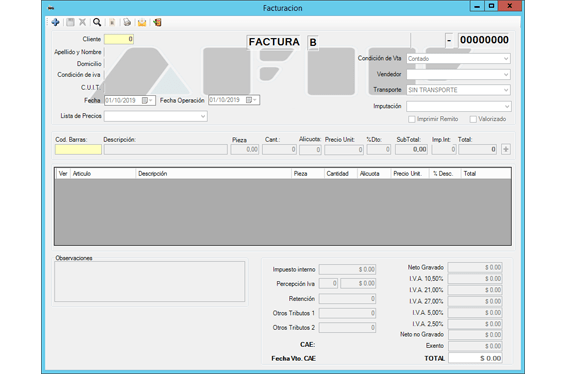Click the Retención field
This screenshot has width=563, height=375.
click(347, 298)
